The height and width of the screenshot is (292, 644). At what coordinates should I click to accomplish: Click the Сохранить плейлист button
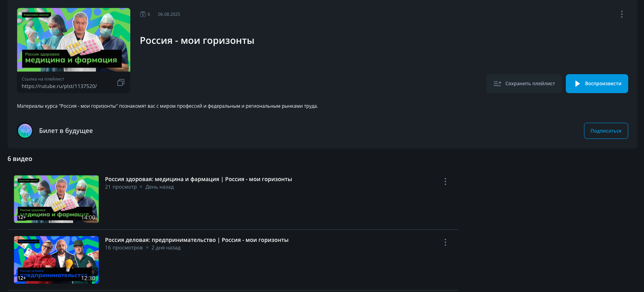click(x=524, y=84)
